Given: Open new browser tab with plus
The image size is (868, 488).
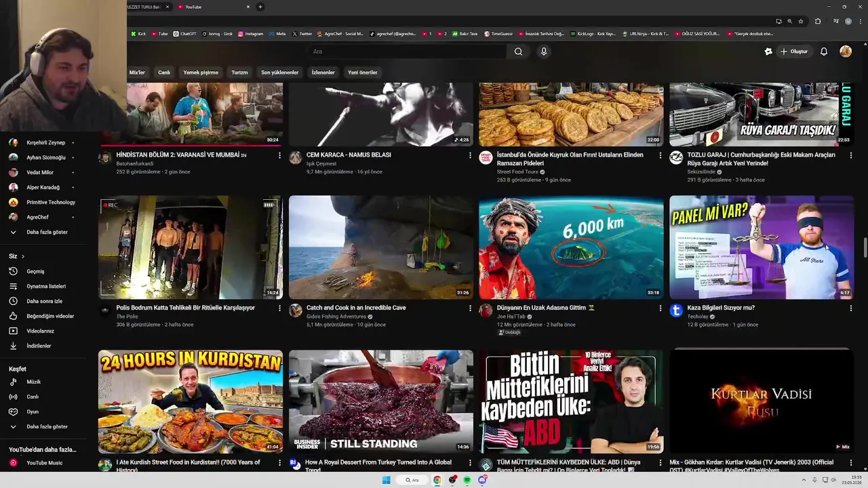Looking at the screenshot, I should tap(260, 7).
